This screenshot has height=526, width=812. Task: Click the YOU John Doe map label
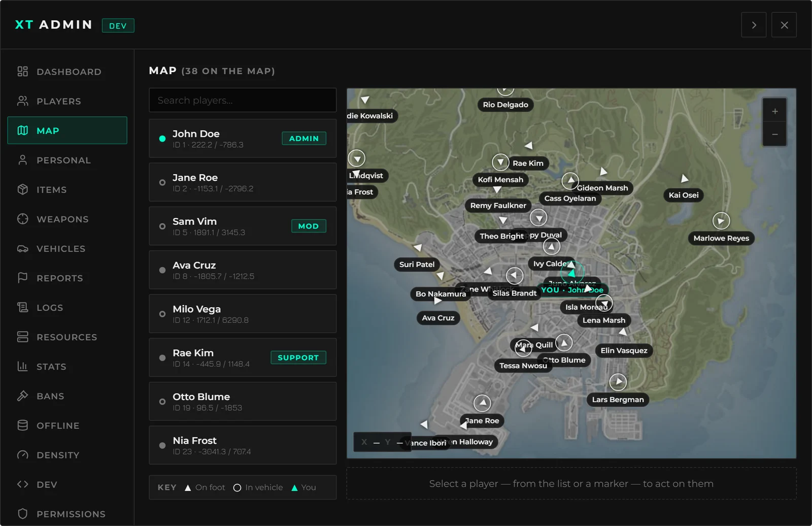click(572, 290)
